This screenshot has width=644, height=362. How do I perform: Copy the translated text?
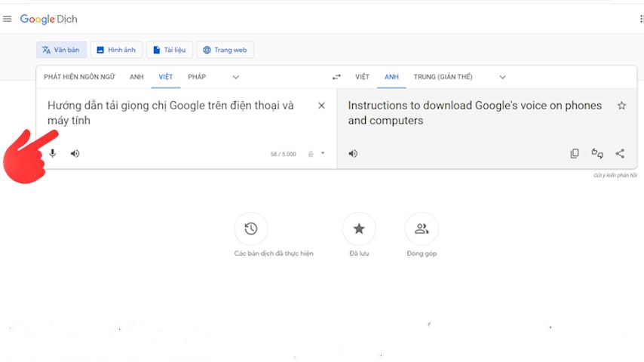[575, 153]
